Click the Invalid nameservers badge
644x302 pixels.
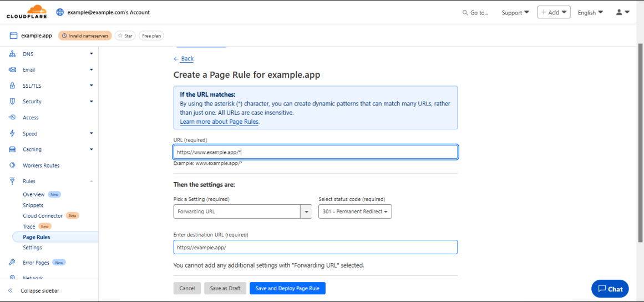point(85,36)
